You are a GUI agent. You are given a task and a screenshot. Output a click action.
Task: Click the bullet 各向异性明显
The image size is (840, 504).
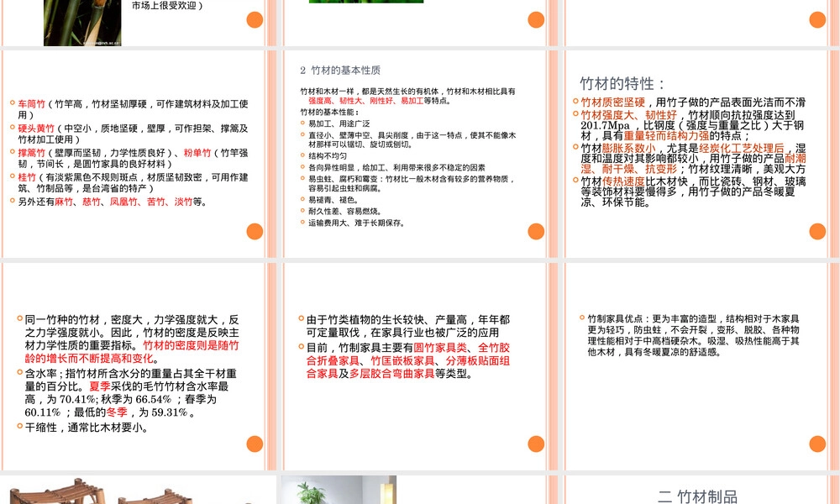click(x=396, y=168)
